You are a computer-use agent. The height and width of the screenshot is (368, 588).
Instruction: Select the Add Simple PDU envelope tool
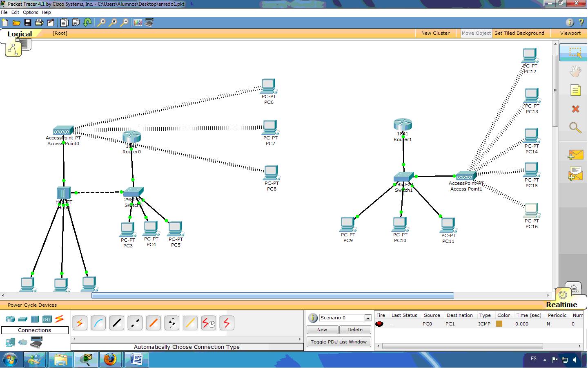pos(576,155)
